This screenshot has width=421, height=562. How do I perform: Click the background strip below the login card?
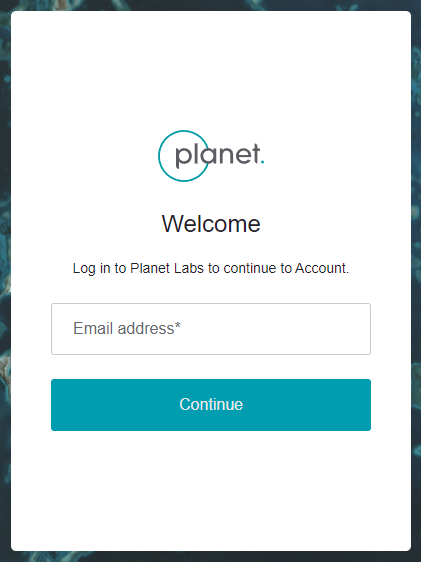tap(211, 557)
